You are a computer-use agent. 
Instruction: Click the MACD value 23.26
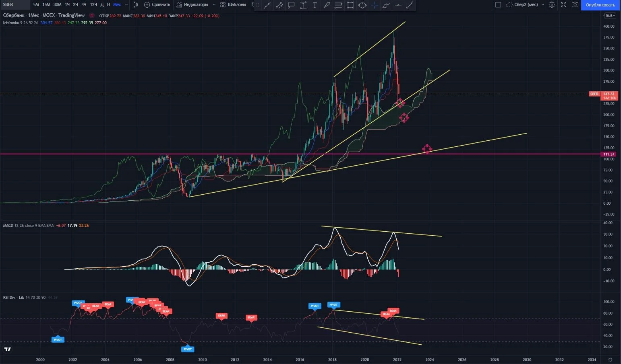coord(84,226)
